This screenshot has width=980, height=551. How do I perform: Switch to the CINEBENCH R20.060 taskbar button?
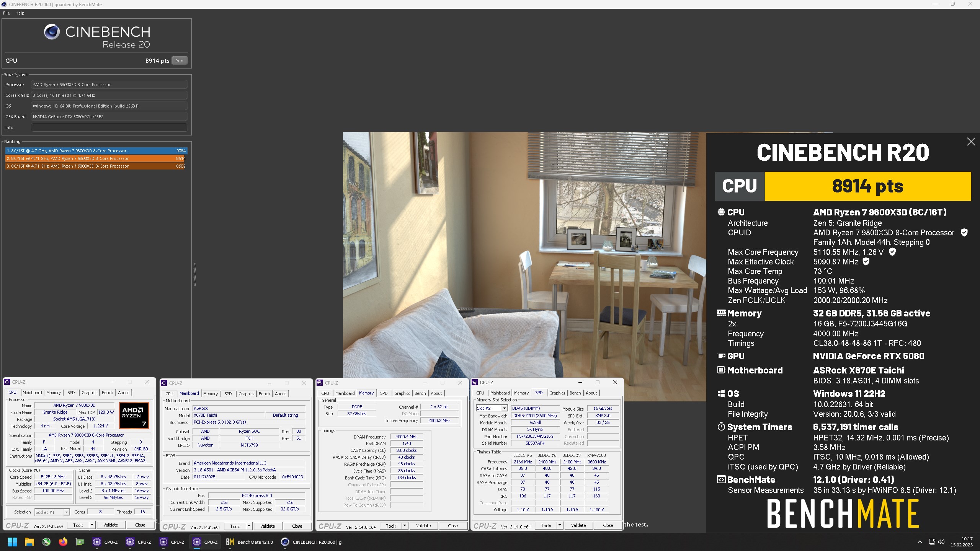[x=312, y=542]
